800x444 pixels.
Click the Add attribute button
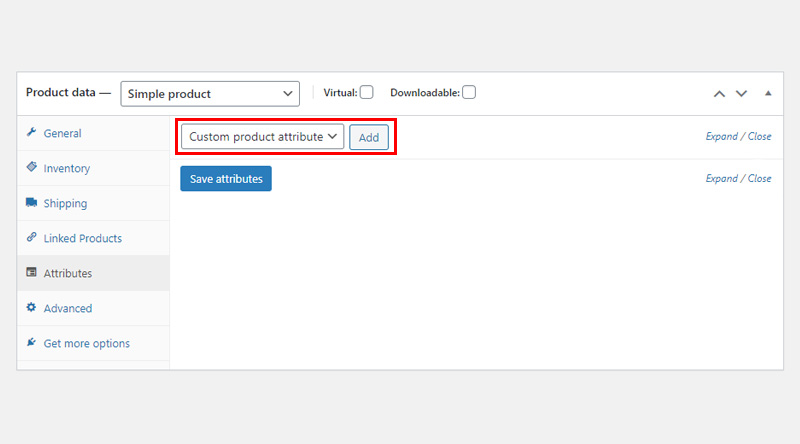[369, 137]
